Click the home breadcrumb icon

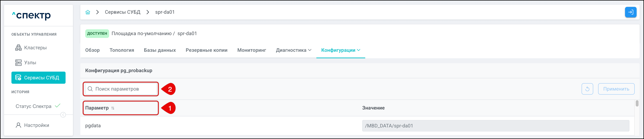tap(88, 12)
